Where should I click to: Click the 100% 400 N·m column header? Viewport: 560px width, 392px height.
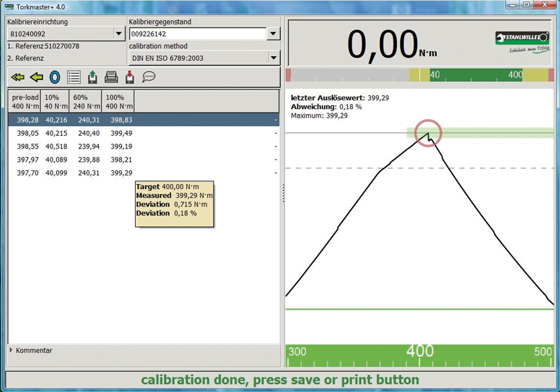(x=118, y=101)
